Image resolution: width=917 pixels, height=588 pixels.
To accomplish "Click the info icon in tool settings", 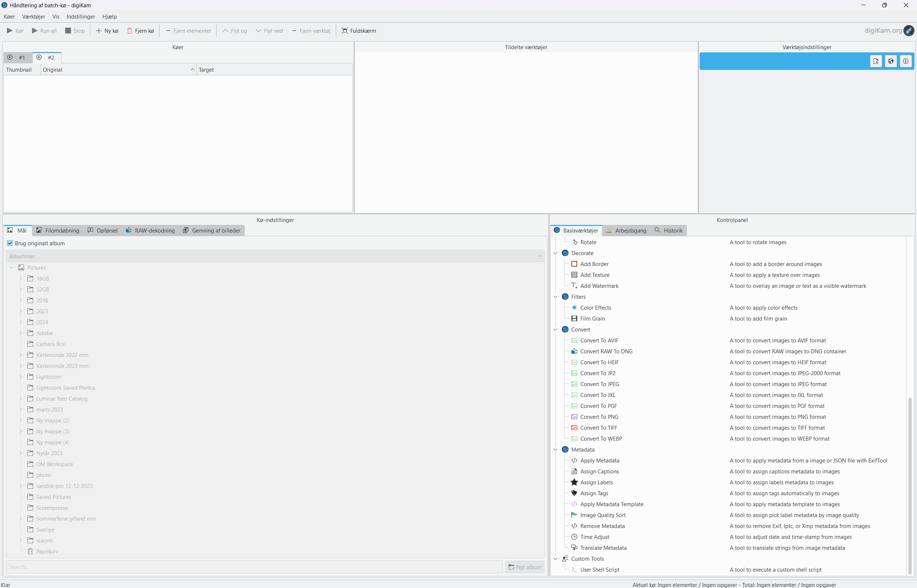I will [906, 61].
